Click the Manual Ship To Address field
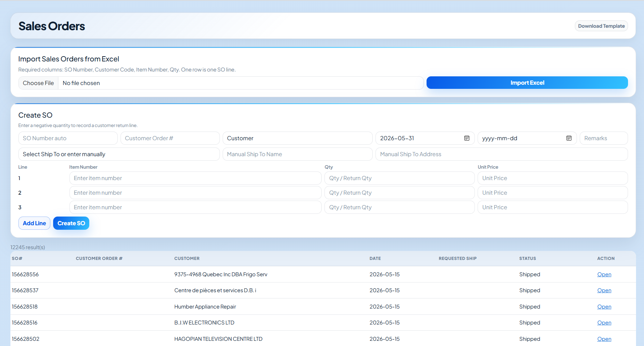Image resolution: width=644 pixels, height=346 pixels. (502, 154)
